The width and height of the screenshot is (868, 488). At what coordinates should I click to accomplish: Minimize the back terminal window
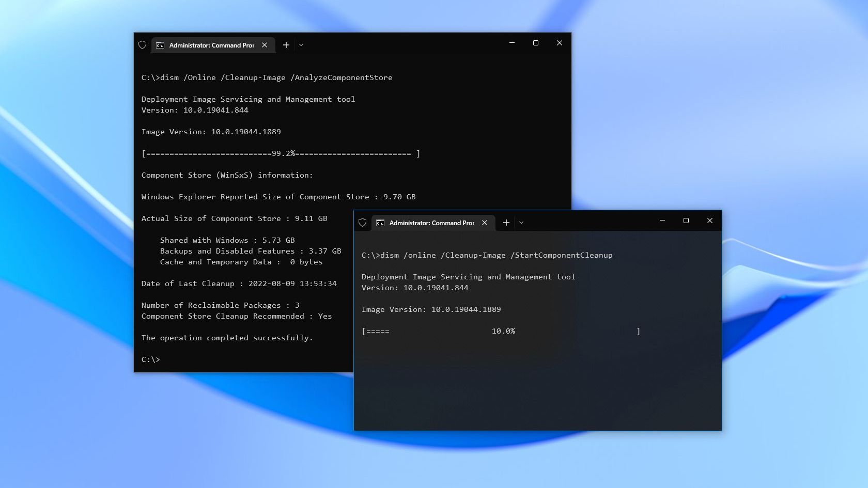[x=512, y=43]
